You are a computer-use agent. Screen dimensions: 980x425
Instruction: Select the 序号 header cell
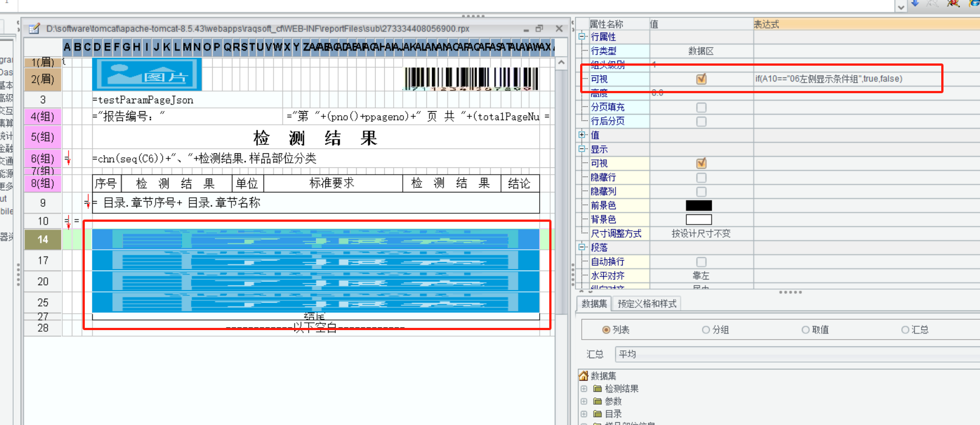click(x=106, y=184)
